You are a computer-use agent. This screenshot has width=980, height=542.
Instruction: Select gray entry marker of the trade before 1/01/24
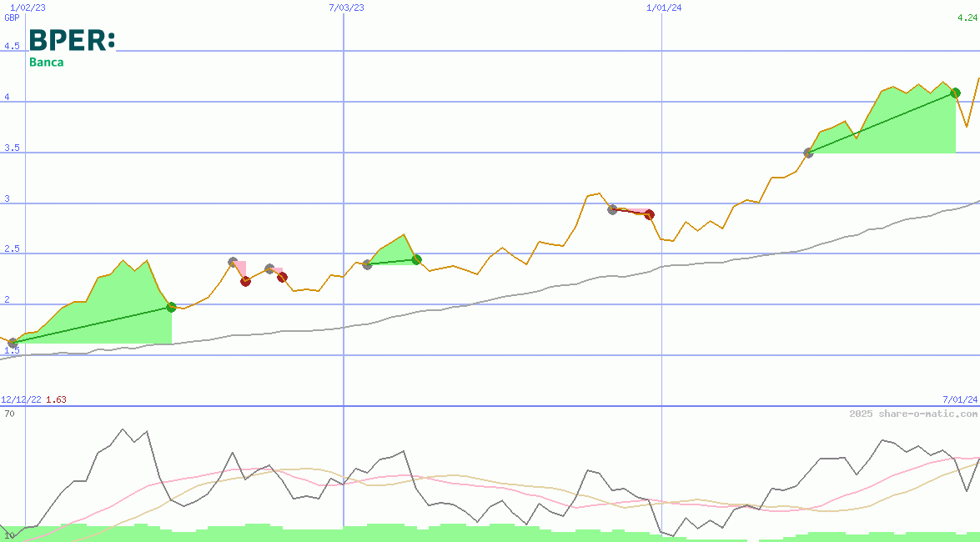click(x=612, y=209)
